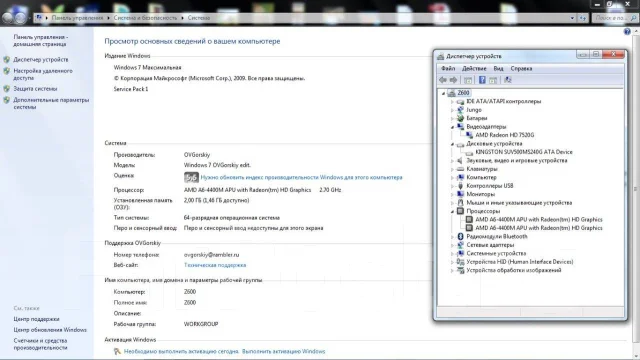Viewport: 640px width, 360px height.
Task: Click the forward arrow in Device Manager toolbar
Action: click(453, 80)
